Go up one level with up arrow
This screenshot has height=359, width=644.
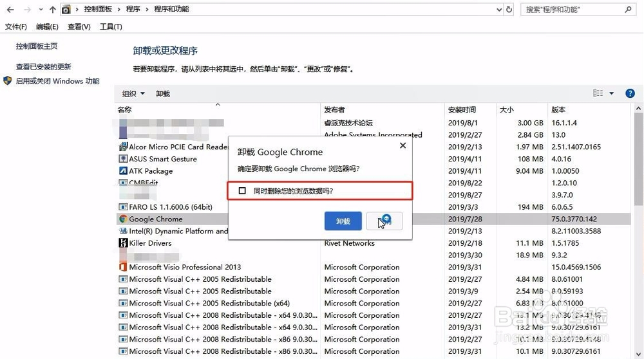coord(53,10)
